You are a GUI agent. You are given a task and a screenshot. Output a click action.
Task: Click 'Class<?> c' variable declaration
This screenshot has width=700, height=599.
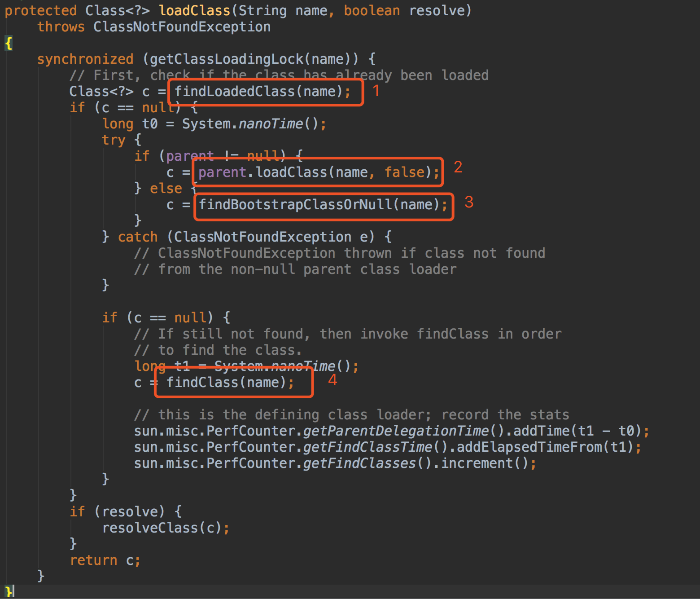(x=109, y=91)
